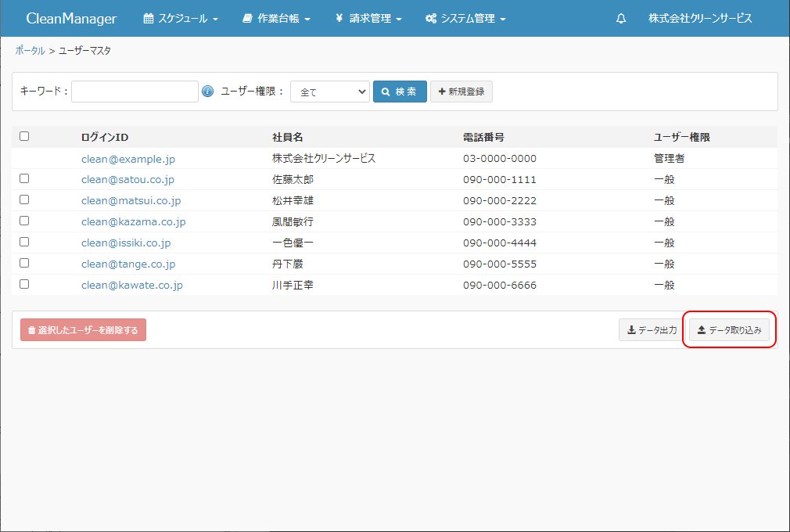The image size is (790, 532).
Task: Open the 請求管理 menu
Action: (368, 19)
